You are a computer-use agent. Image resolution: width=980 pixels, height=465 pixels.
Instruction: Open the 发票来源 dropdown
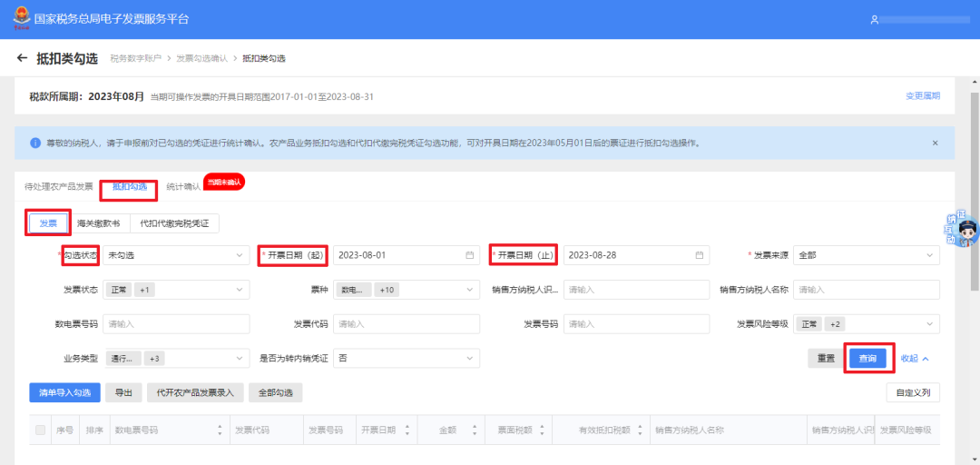[x=867, y=255]
